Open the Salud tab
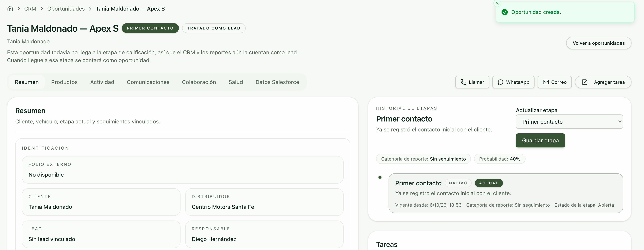This screenshot has height=250, width=644. [x=236, y=82]
